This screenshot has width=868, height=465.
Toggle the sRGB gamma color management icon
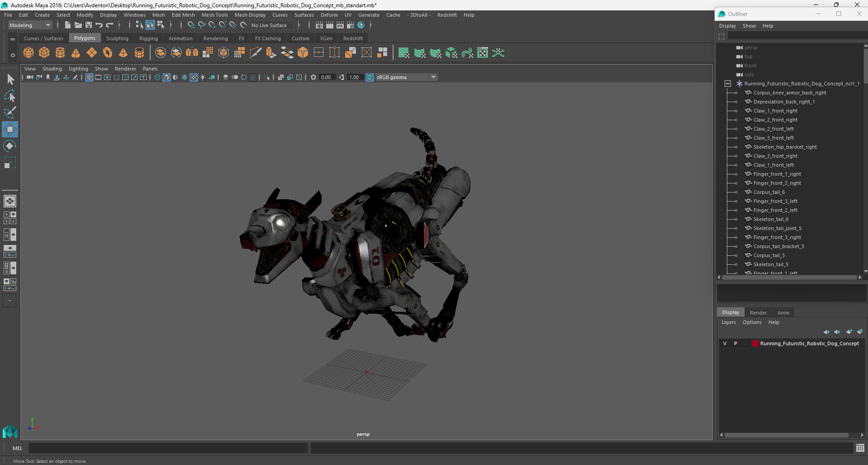coord(370,77)
